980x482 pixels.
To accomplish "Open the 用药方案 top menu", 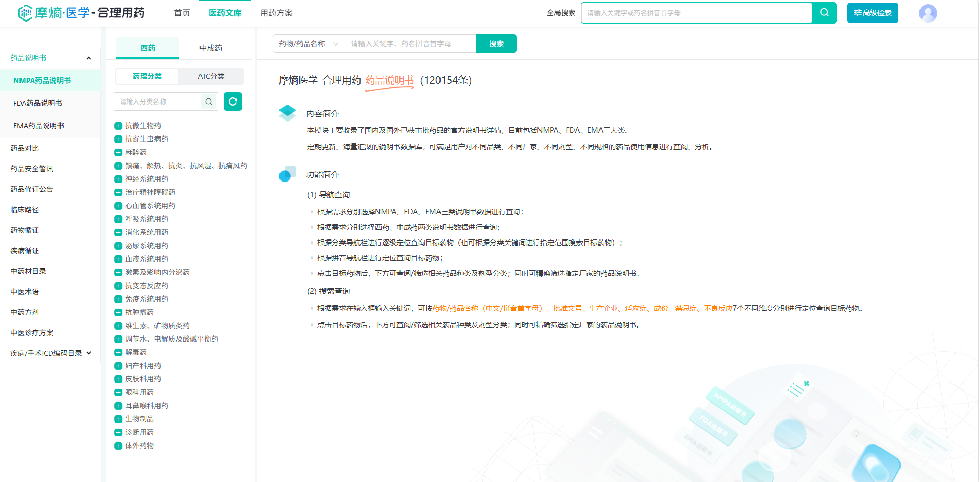I will 276,13.
